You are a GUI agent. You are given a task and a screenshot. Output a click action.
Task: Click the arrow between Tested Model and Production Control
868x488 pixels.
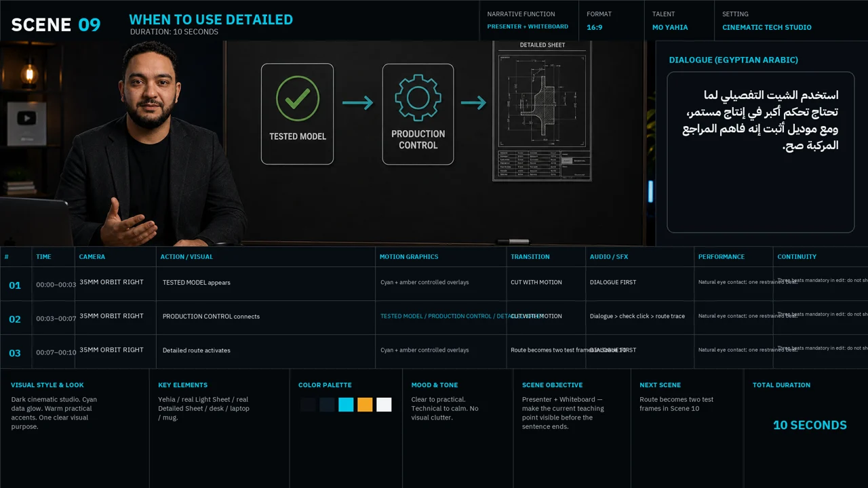(x=357, y=103)
